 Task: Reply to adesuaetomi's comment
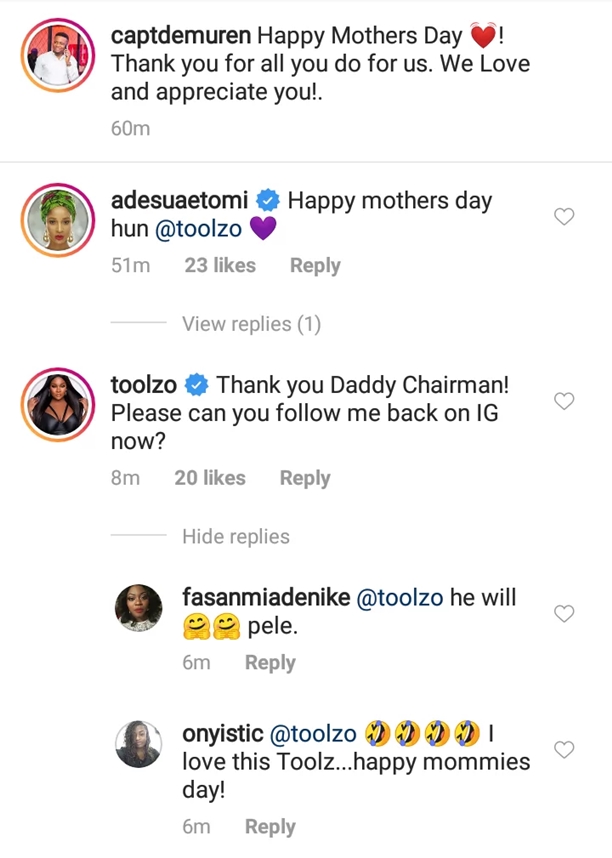click(x=315, y=266)
